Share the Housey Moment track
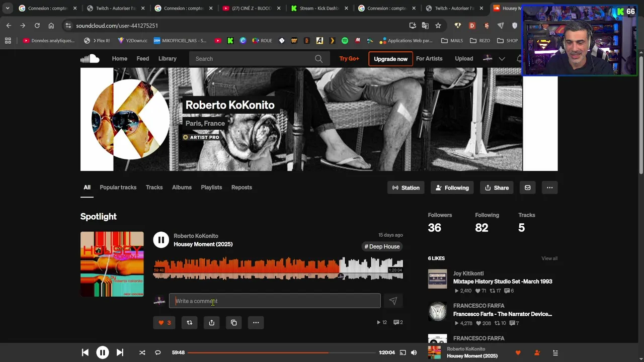 pyautogui.click(x=211, y=323)
